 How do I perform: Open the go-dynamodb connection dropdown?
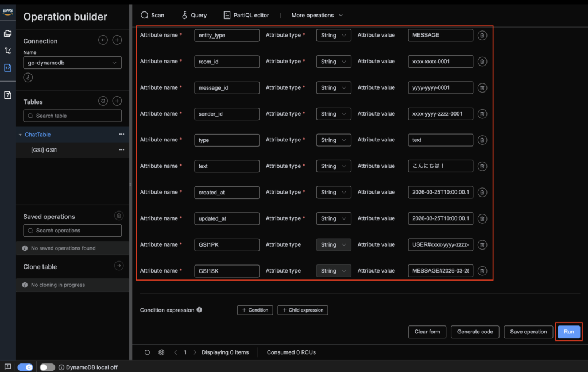[72, 63]
